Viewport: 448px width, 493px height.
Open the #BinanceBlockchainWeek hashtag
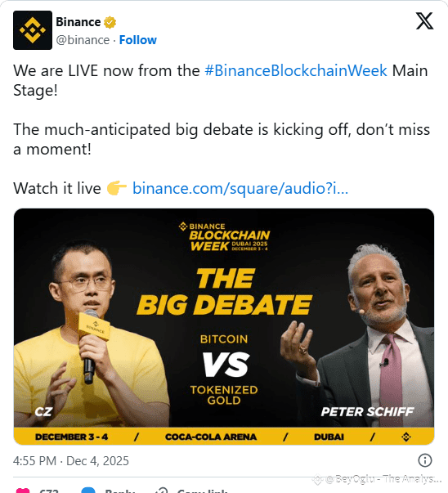[295, 70]
